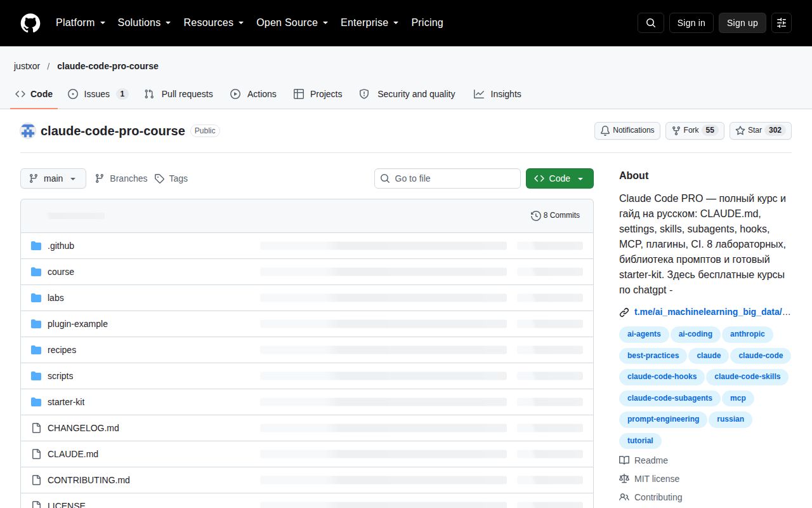Open the Branches list
812x508 pixels.
point(121,178)
